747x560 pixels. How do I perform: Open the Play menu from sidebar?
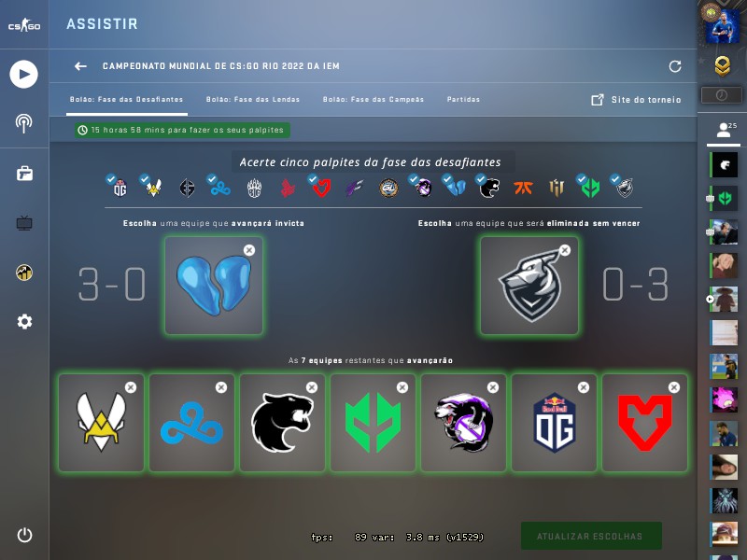point(24,75)
